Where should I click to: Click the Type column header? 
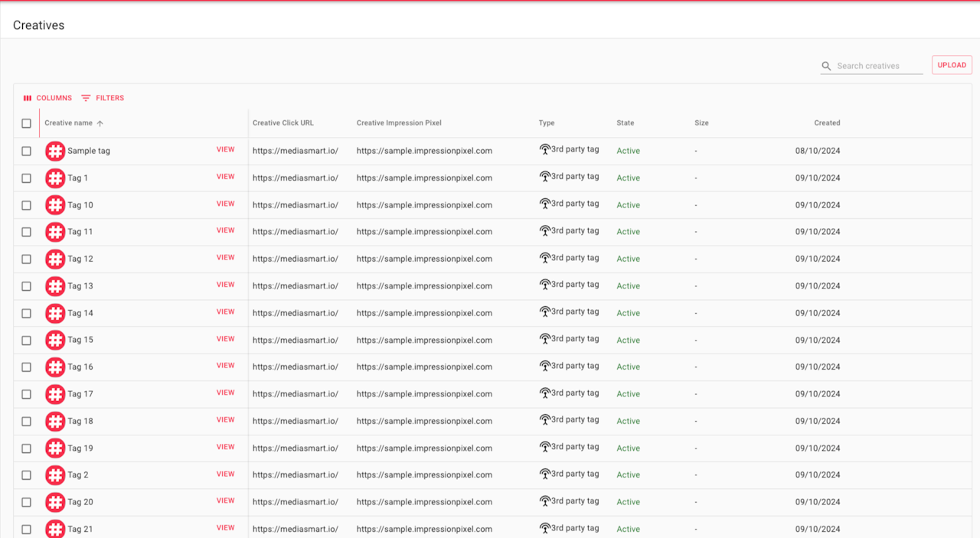click(547, 123)
